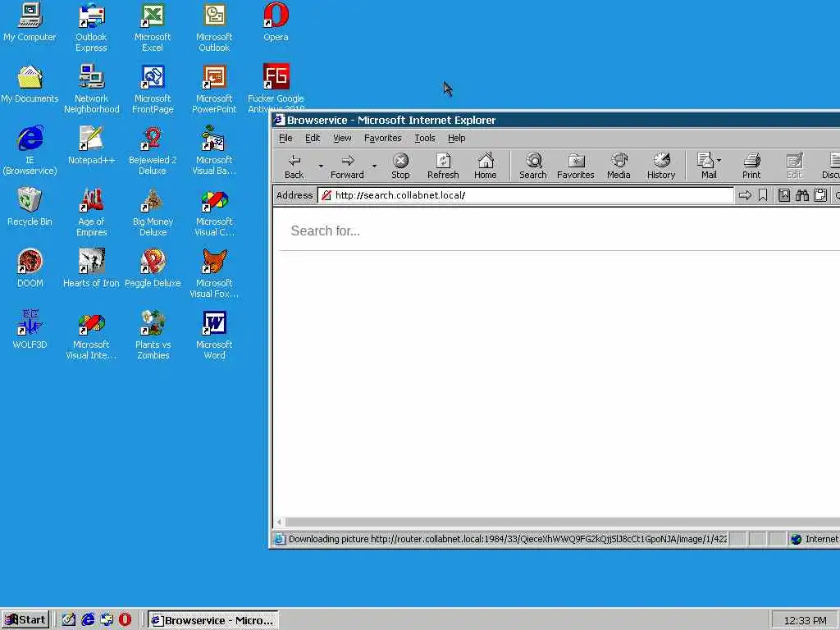840x630 pixels.
Task: Select the Microsoft Visual InterDev shortcut
Action: pos(91,336)
